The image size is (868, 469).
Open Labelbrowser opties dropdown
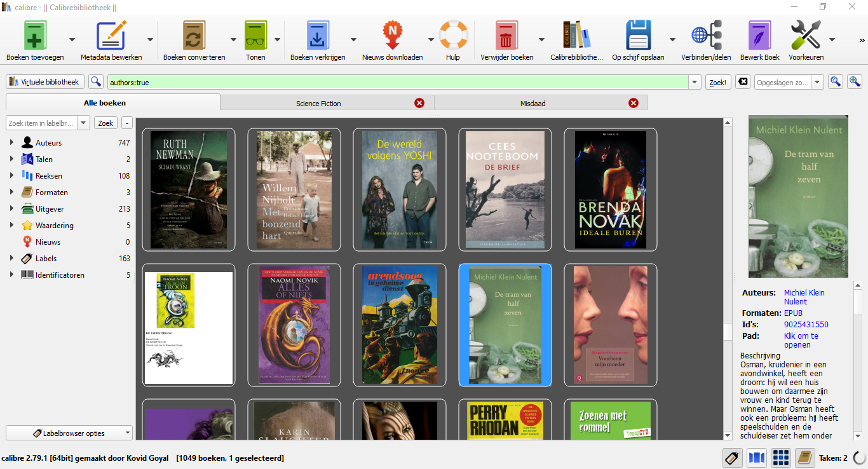click(x=69, y=433)
